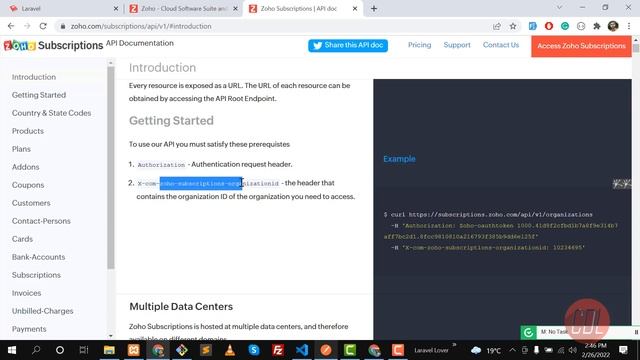Click the sidebar scroll-down arrow
The height and width of the screenshot is (360, 640).
click(x=111, y=336)
